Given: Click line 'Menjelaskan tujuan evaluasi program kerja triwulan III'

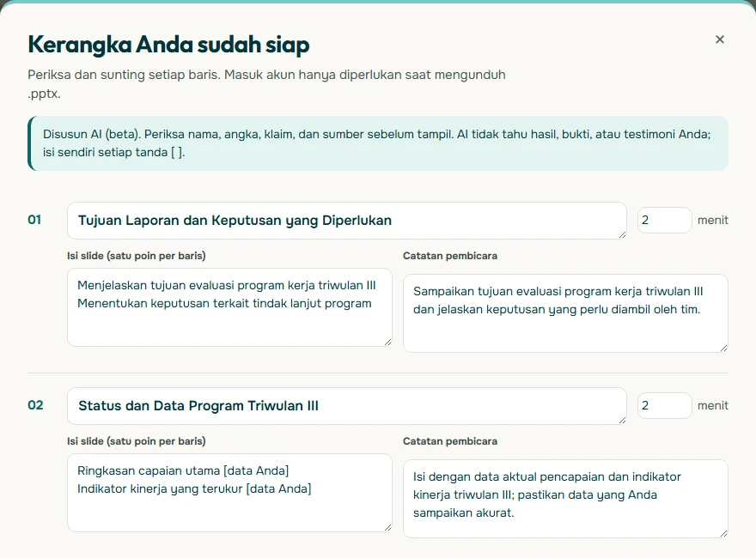Looking at the screenshot, I should click(227, 285).
